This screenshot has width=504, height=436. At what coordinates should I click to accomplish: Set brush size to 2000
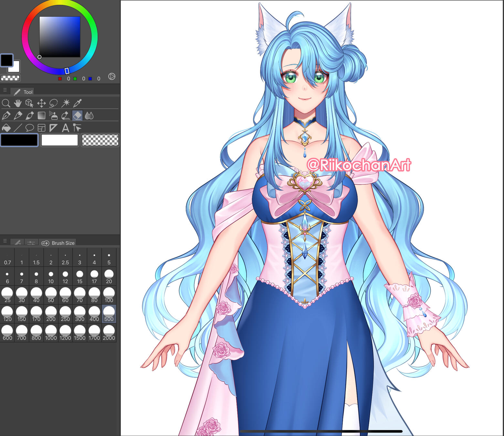109,333
